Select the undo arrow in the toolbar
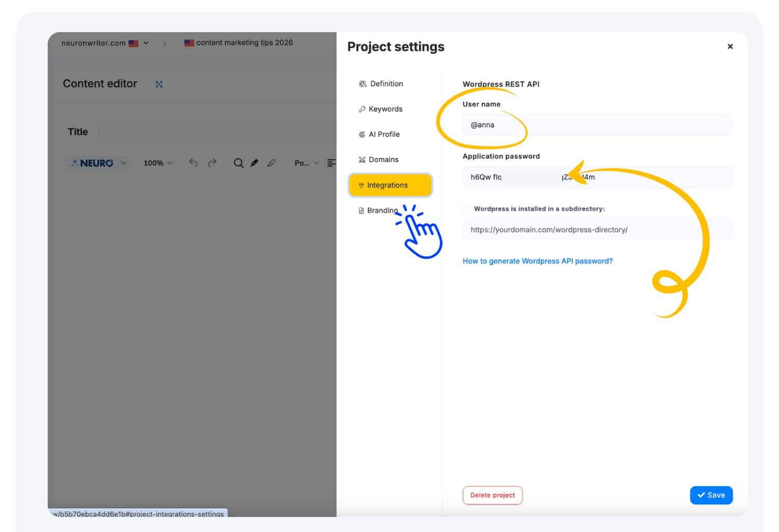This screenshot has width=779, height=532. pyautogui.click(x=193, y=162)
